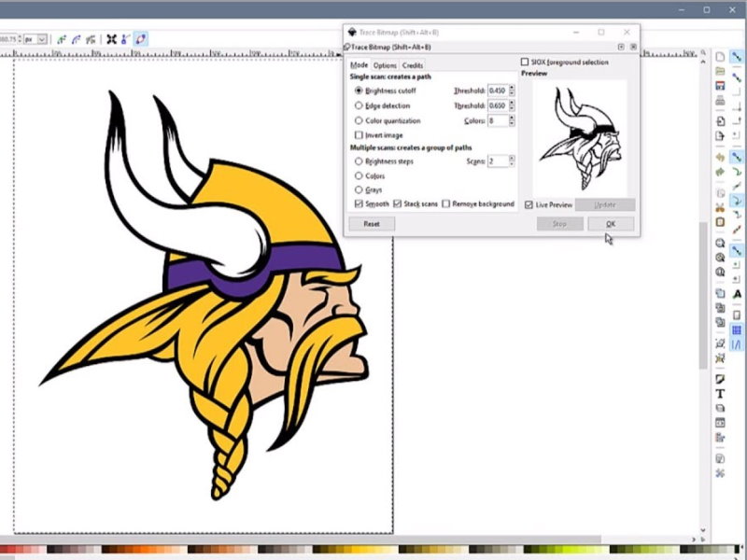Enable the Remove background checkbox
The image size is (747, 560).
[446, 203]
